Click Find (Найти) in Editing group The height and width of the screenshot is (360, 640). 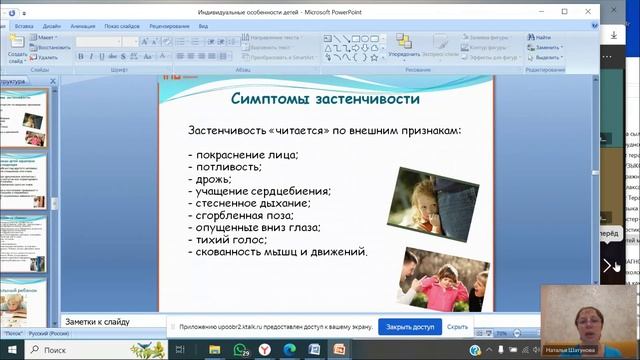[539, 37]
